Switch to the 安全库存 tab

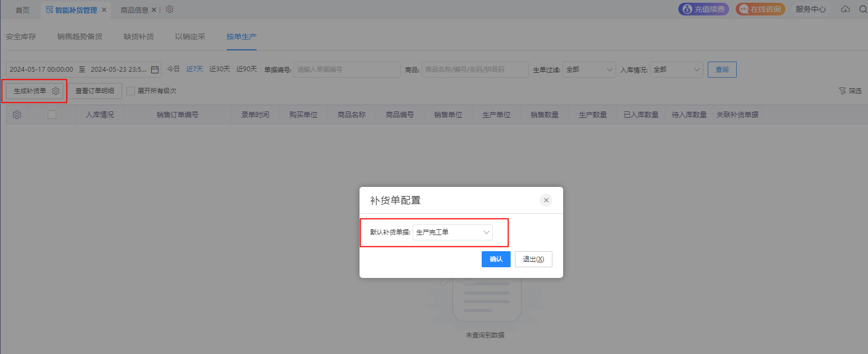pos(21,36)
